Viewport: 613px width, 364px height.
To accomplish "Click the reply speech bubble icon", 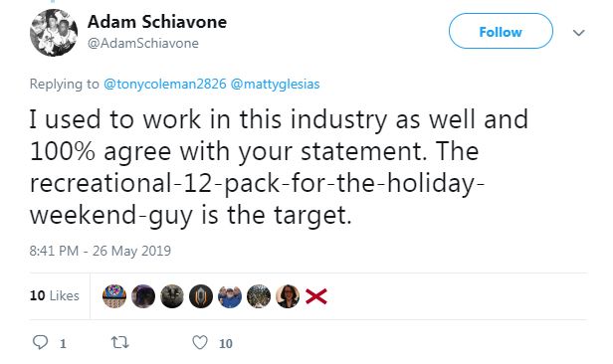I will (x=40, y=342).
